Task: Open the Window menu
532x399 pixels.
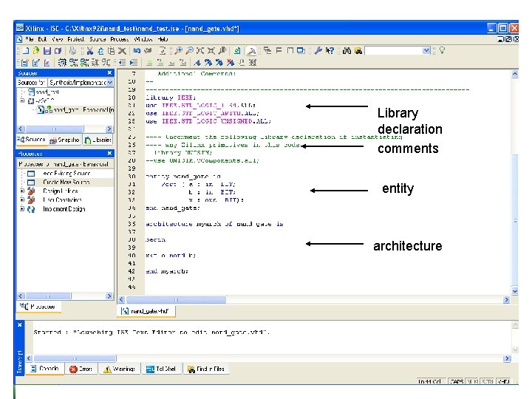Action: tap(143, 38)
